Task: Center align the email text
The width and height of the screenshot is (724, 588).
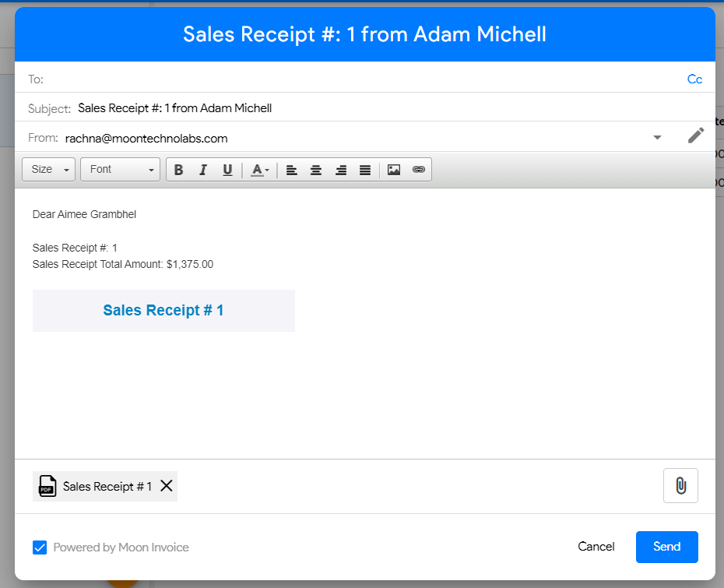Action: click(x=316, y=170)
